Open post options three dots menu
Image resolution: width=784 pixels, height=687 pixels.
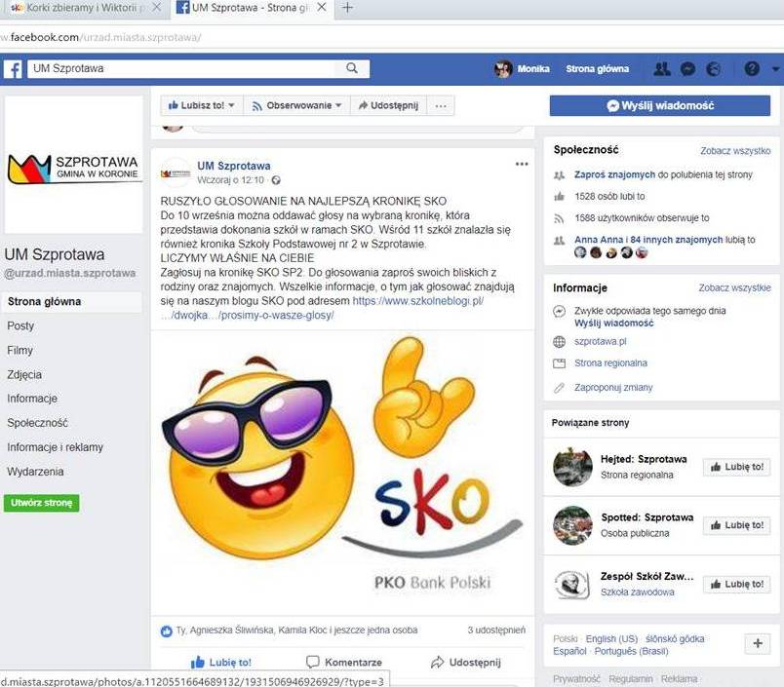click(x=522, y=164)
